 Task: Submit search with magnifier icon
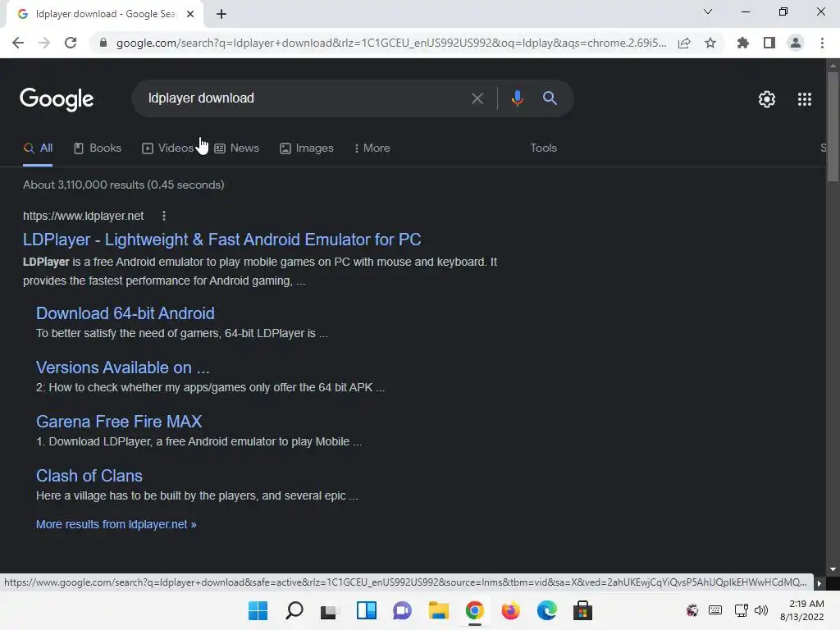550,98
